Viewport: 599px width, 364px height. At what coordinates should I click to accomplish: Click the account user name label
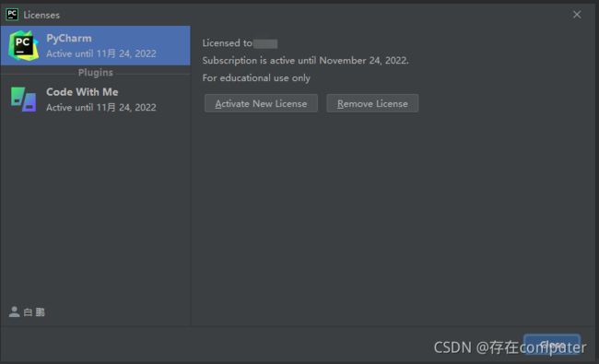[x=34, y=312]
